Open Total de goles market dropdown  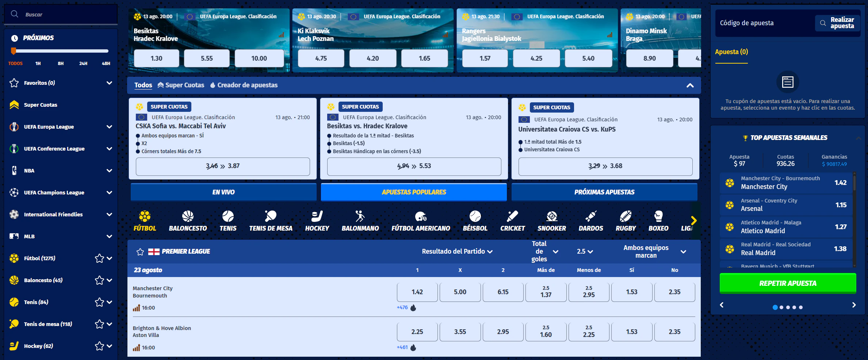pyautogui.click(x=544, y=251)
